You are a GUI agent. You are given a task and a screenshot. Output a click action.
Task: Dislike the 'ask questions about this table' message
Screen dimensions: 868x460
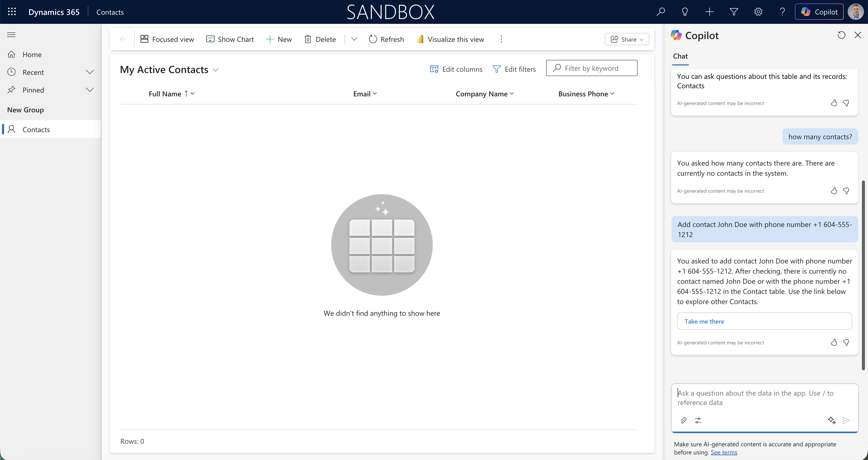(x=846, y=103)
